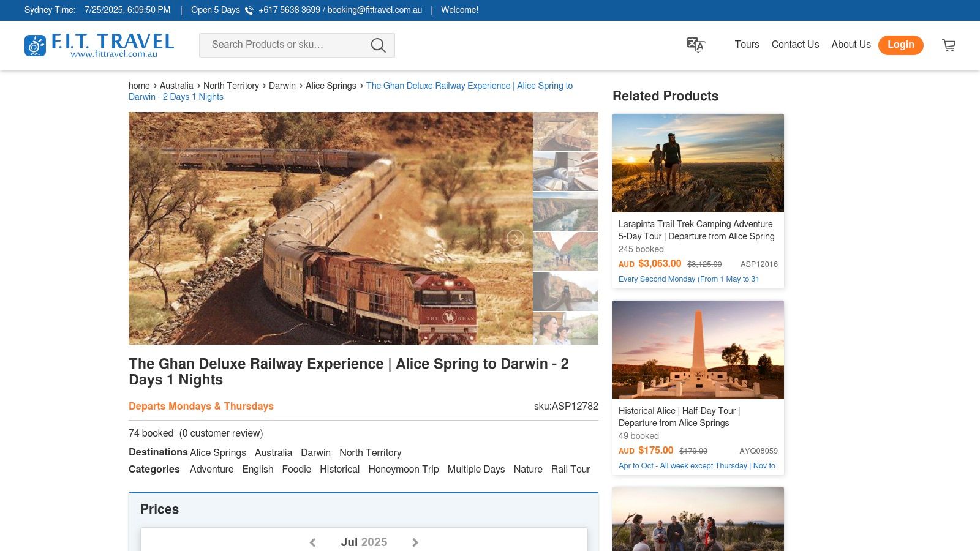Viewport: 980px width, 551px height.
Task: Open the Contact Us page
Action: [x=795, y=45]
